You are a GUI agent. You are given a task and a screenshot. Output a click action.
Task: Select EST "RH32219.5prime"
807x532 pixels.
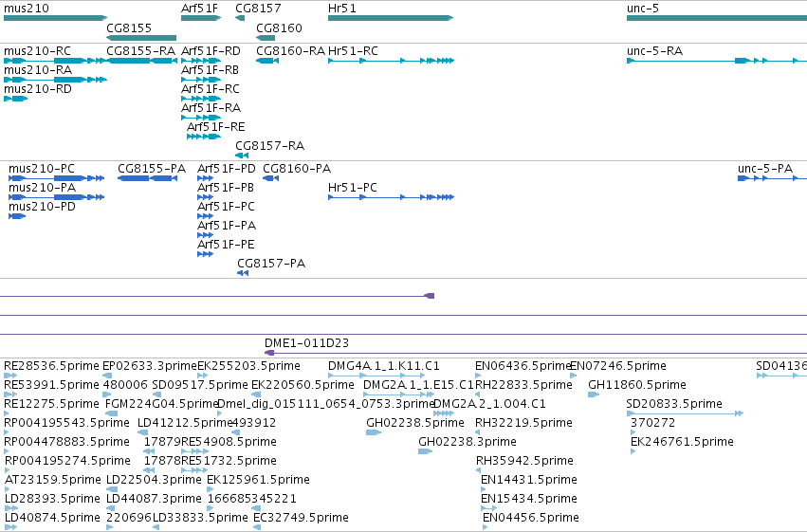523,423
